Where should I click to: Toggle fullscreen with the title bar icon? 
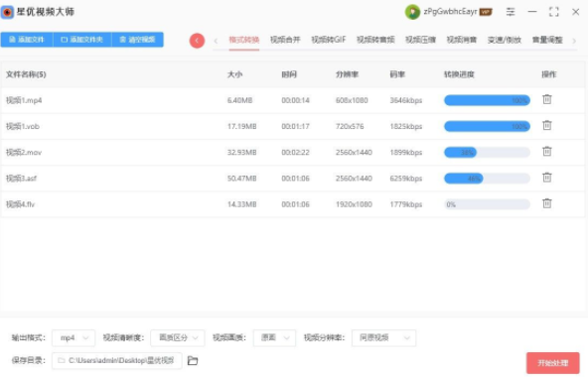tap(554, 12)
